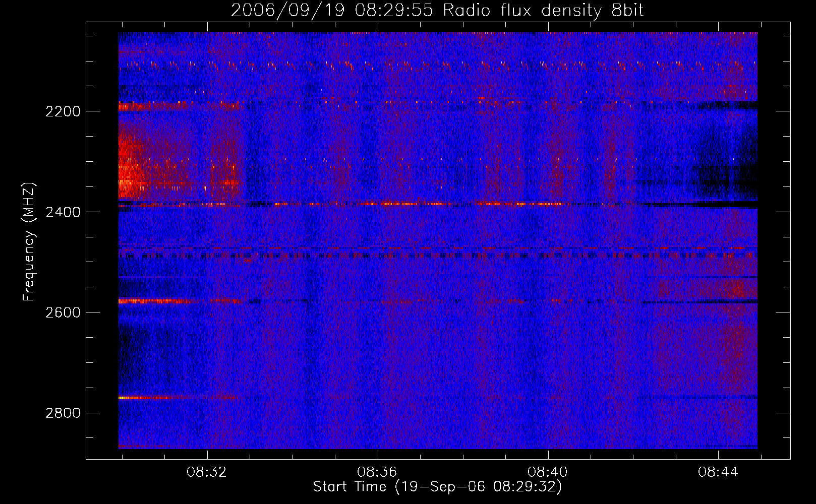Click the "Frequency (MHZ)" axis label
Viewport: 816px width, 504px height.
point(29,242)
